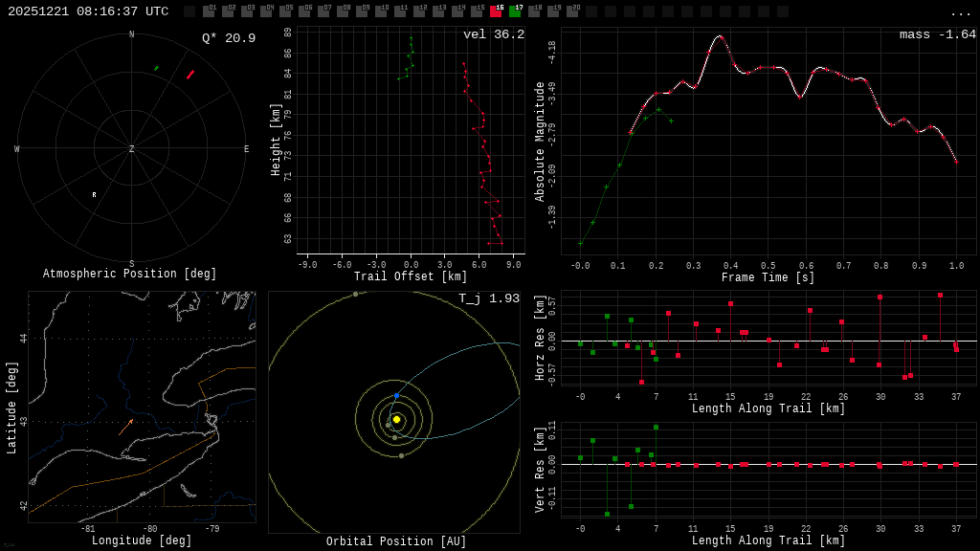Click station box 05 in the top bar
This screenshot has width=980, height=551.
(x=285, y=11)
